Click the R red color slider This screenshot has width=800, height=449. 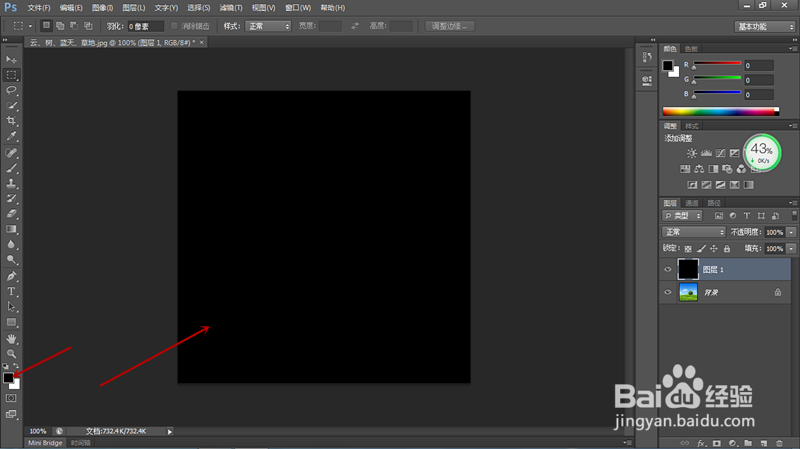(x=717, y=64)
